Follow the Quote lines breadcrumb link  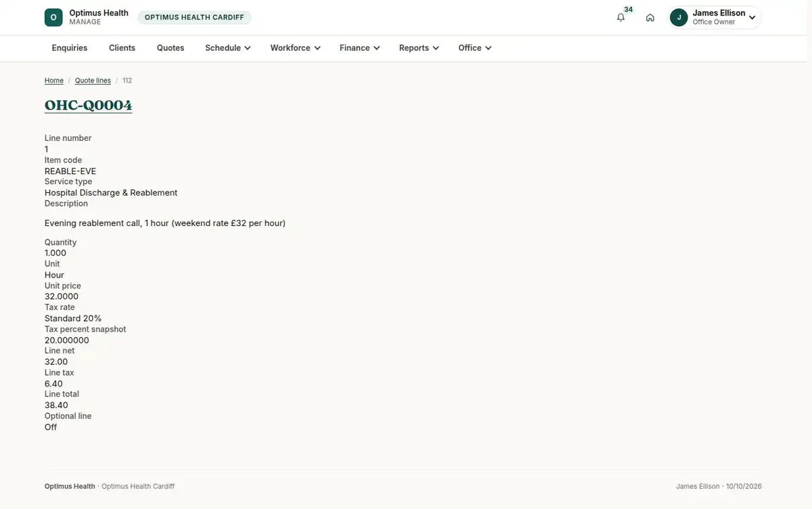point(93,81)
